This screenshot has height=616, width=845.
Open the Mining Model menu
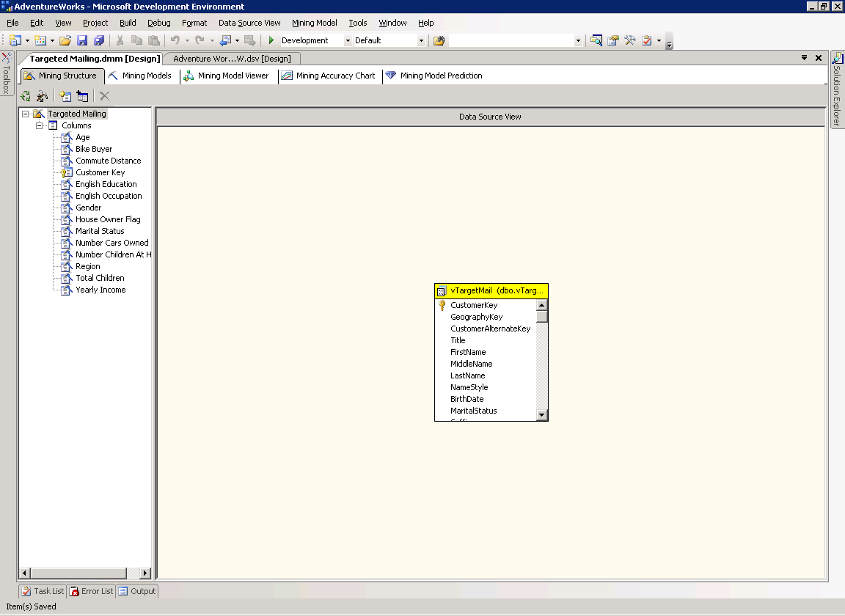click(315, 23)
